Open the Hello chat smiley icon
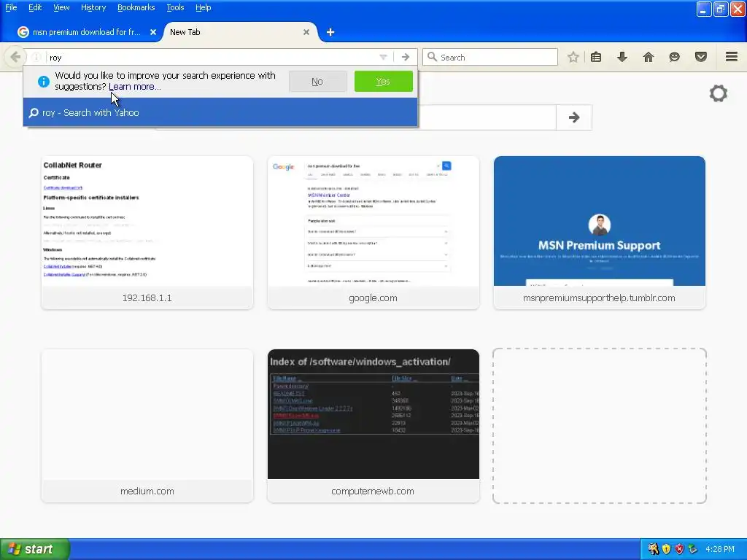The image size is (747, 560). 675,57
